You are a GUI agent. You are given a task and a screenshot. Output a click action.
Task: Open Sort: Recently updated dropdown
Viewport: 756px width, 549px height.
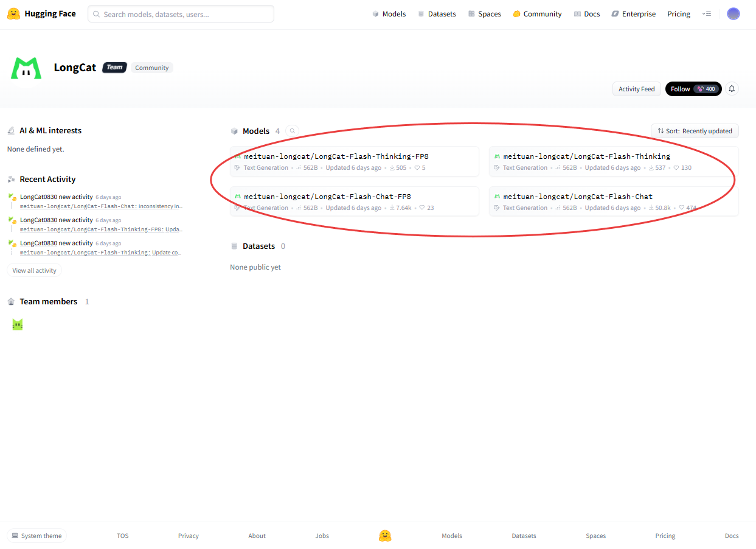695,131
